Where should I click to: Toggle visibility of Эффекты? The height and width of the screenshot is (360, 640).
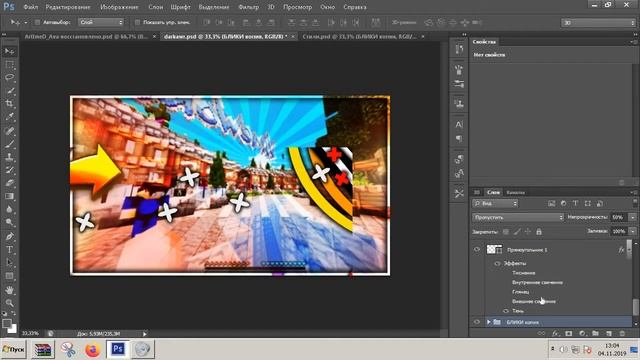click(x=497, y=264)
